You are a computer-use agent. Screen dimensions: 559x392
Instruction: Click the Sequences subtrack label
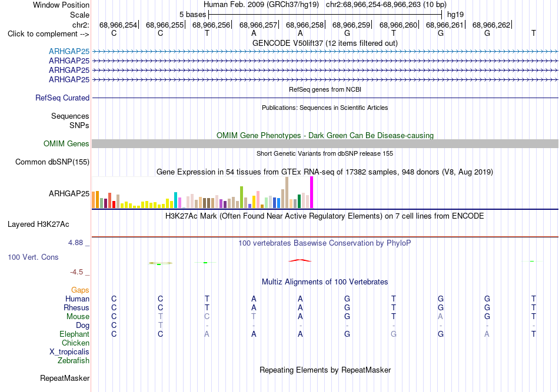70,116
